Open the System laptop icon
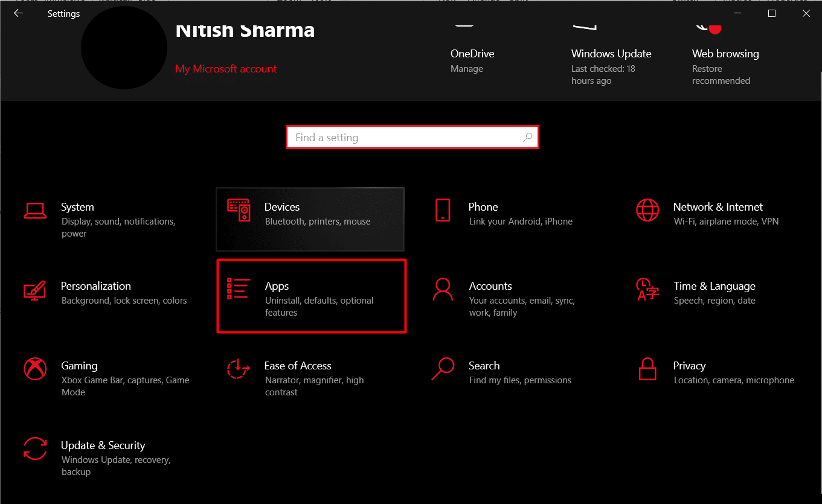 (x=35, y=210)
